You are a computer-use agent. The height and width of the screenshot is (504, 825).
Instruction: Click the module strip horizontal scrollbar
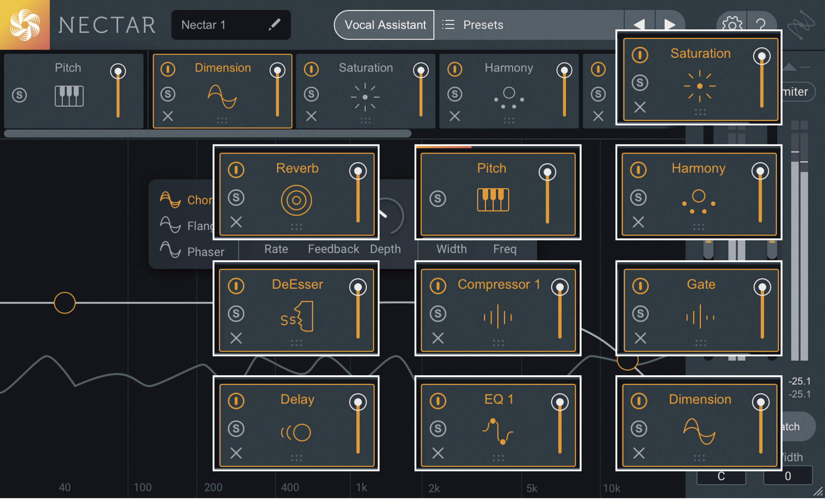pyautogui.click(x=207, y=134)
